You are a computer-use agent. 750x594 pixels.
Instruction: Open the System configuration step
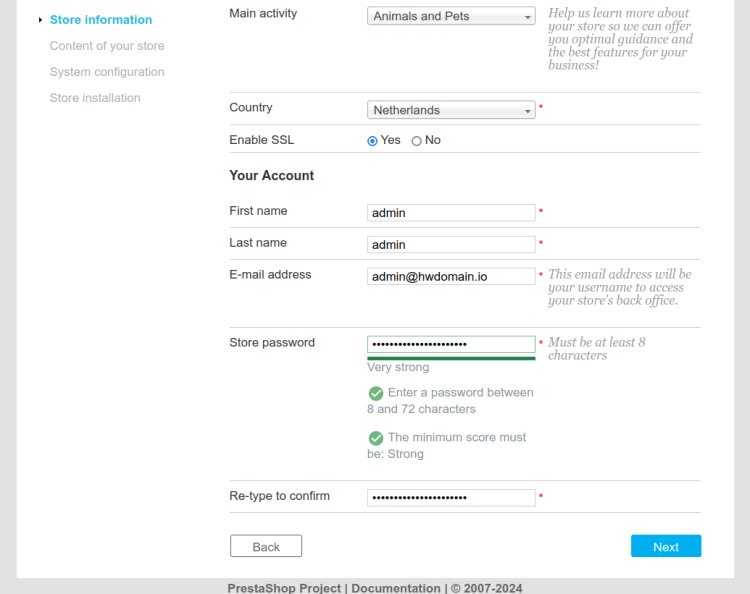pyautogui.click(x=107, y=72)
